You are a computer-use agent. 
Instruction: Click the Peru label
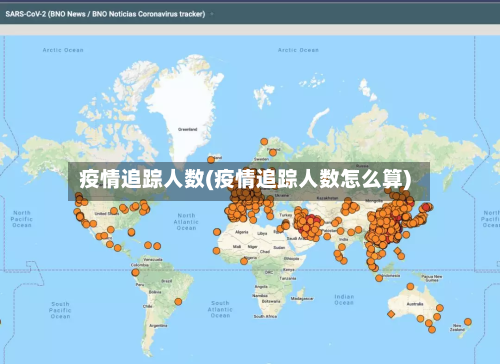coord(140,285)
